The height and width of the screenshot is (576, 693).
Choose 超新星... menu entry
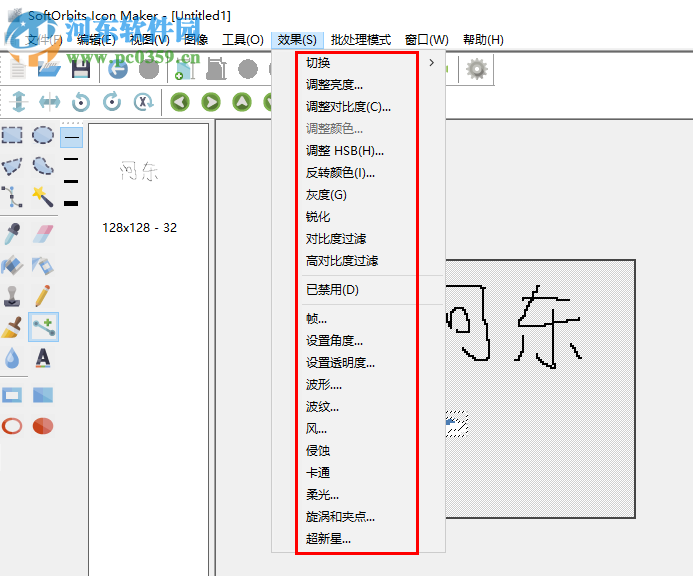(x=358, y=539)
